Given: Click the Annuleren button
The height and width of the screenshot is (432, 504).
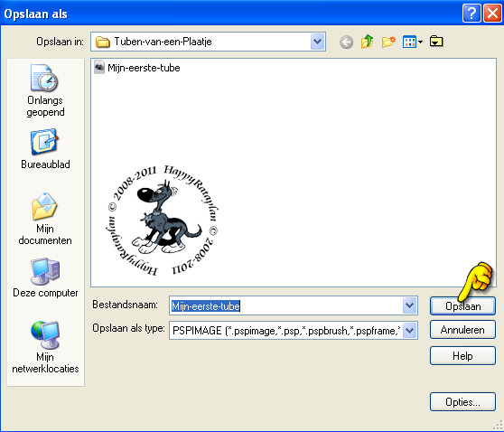Looking at the screenshot, I should 462,329.
